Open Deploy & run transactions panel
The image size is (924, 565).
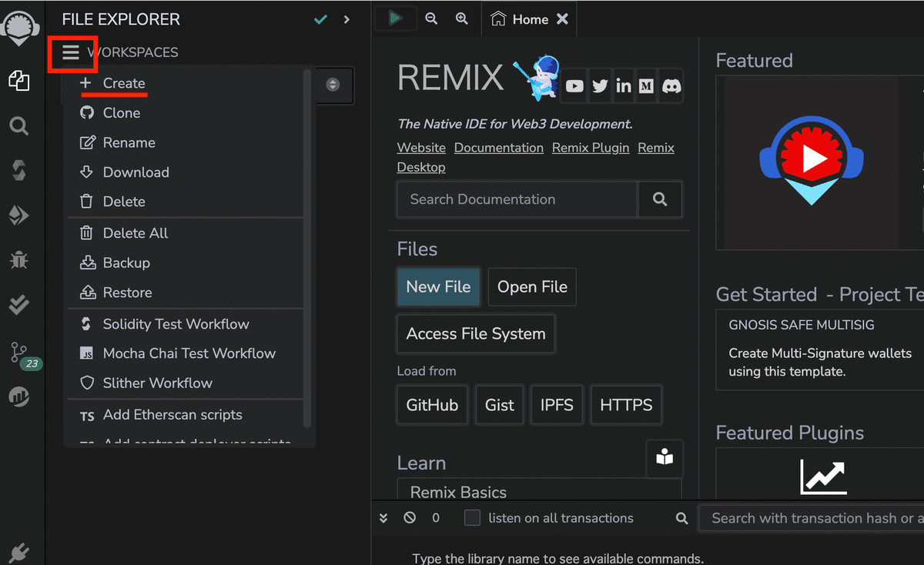(19, 216)
